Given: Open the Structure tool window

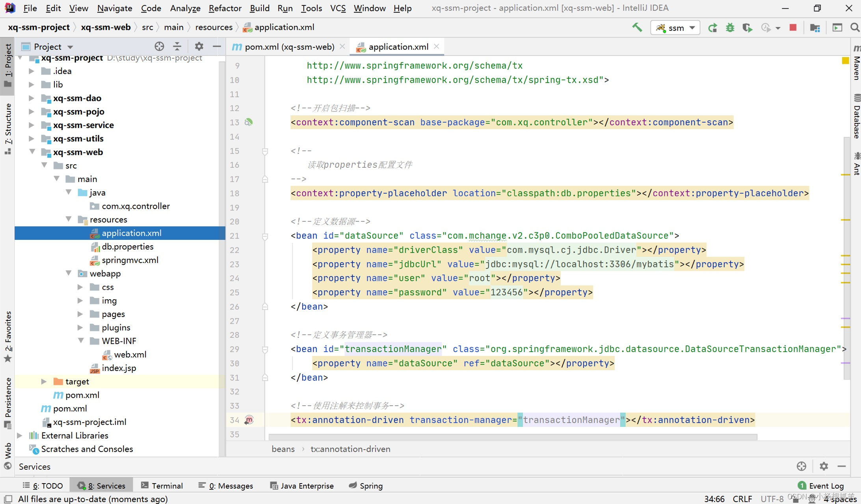Looking at the screenshot, I should point(8,129).
